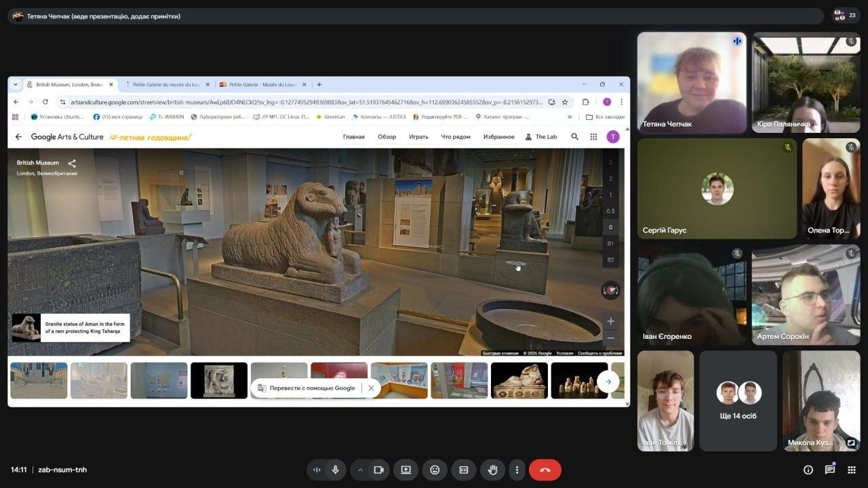The image size is (868, 488).
Task: Open audio settings next to microphone
Action: [x=317, y=470]
